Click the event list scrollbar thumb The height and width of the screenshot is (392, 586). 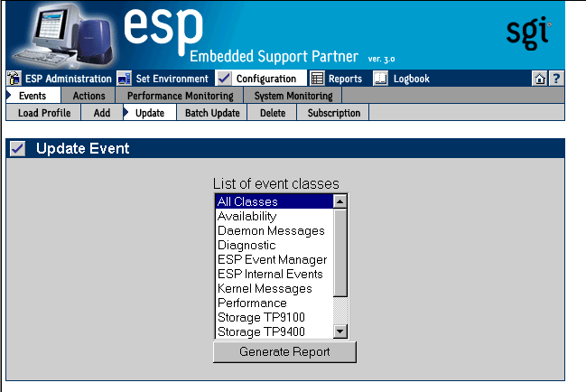click(340, 253)
